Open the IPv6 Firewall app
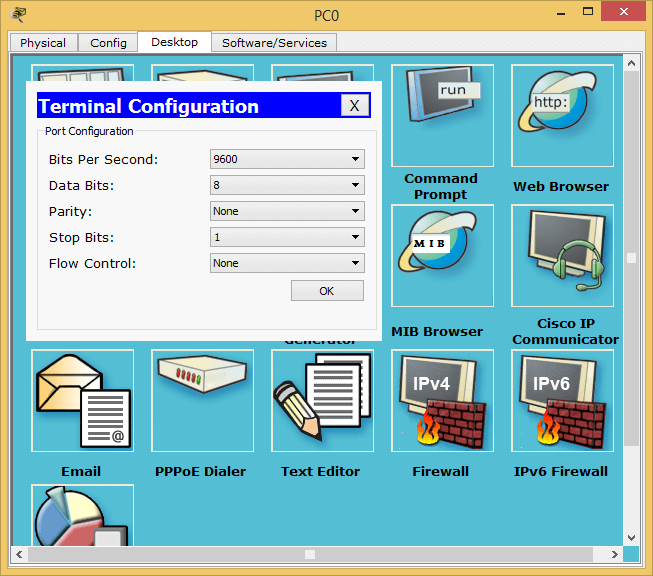653x576 pixels. (562, 400)
